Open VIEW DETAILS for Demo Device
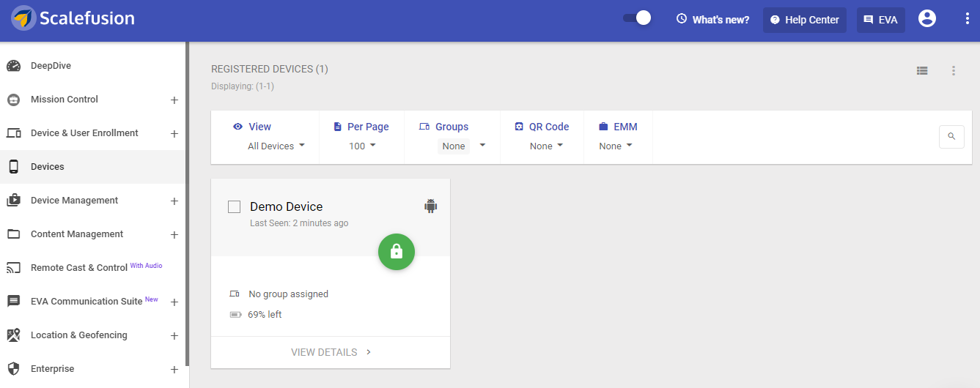The image size is (980, 388). (331, 352)
